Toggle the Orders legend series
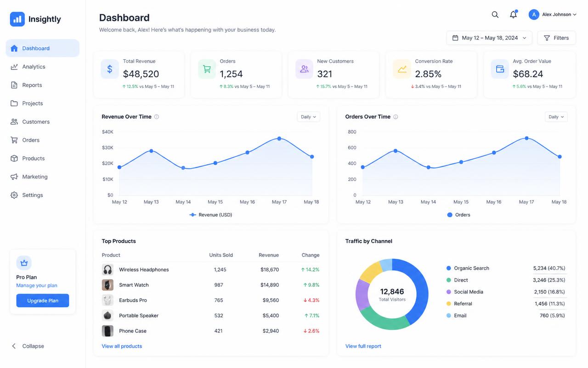 458,215
